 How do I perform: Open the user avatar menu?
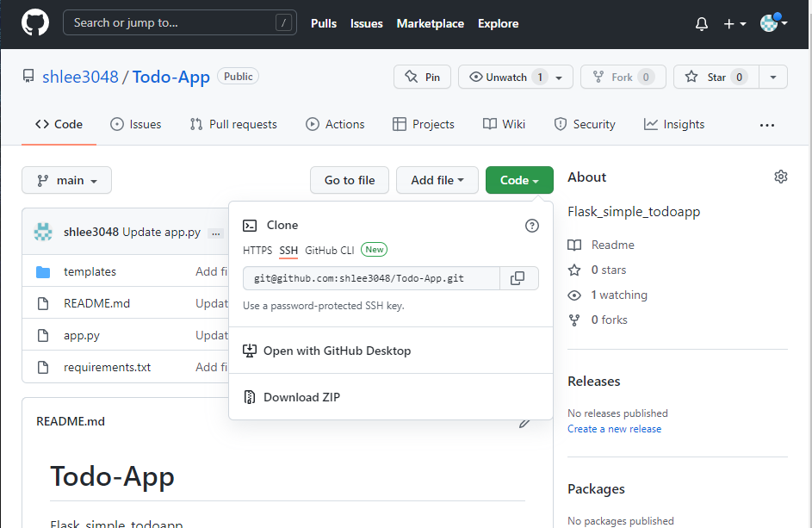pos(773,22)
